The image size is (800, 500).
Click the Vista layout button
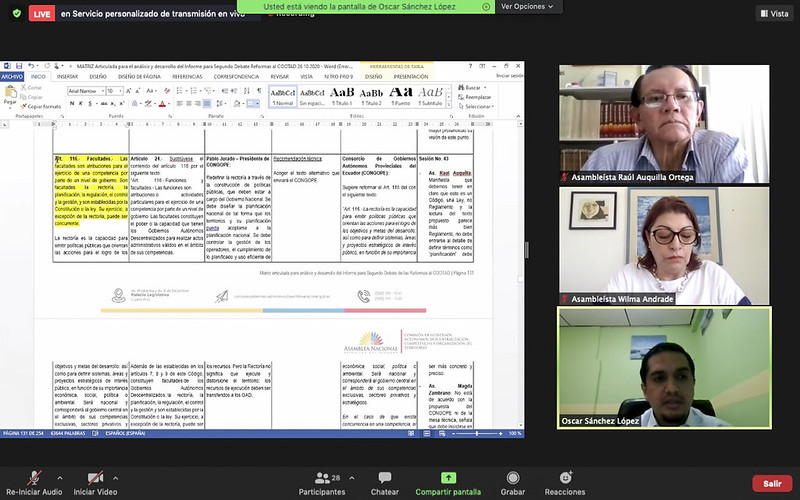point(774,14)
